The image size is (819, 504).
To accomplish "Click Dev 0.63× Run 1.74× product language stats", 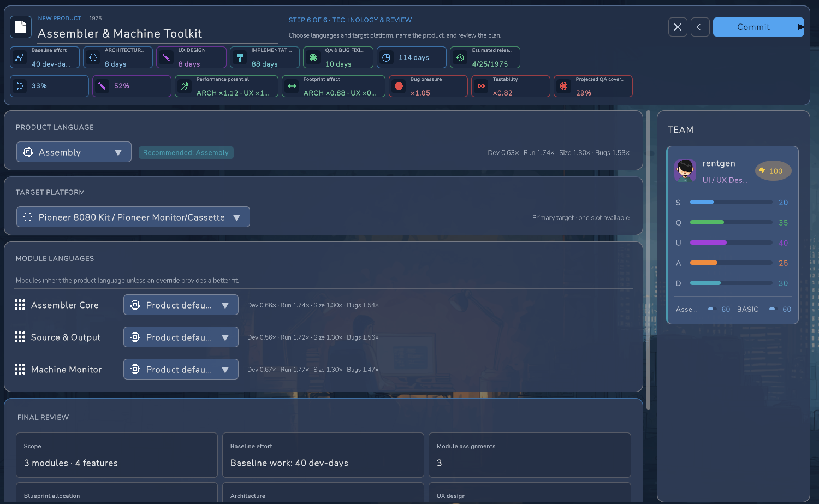I will point(559,153).
